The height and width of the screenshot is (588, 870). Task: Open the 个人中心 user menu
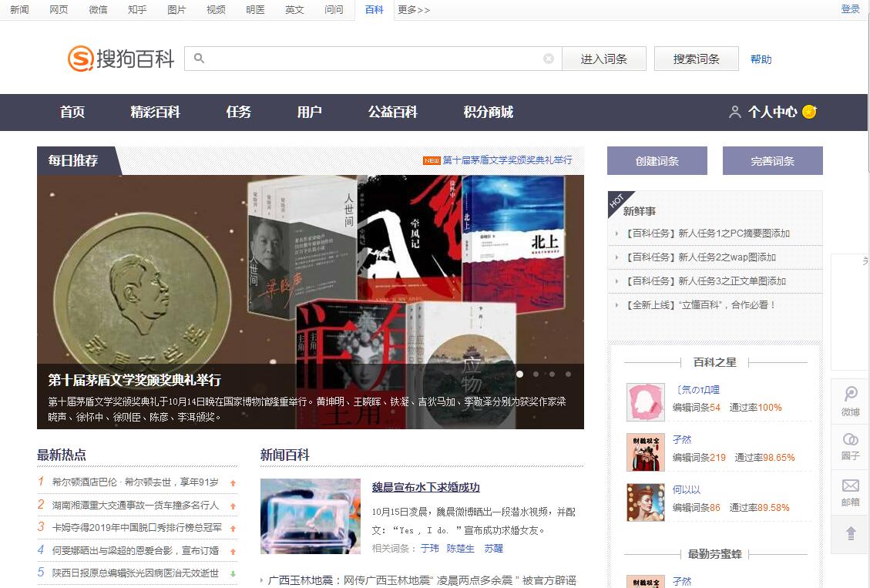pos(771,112)
